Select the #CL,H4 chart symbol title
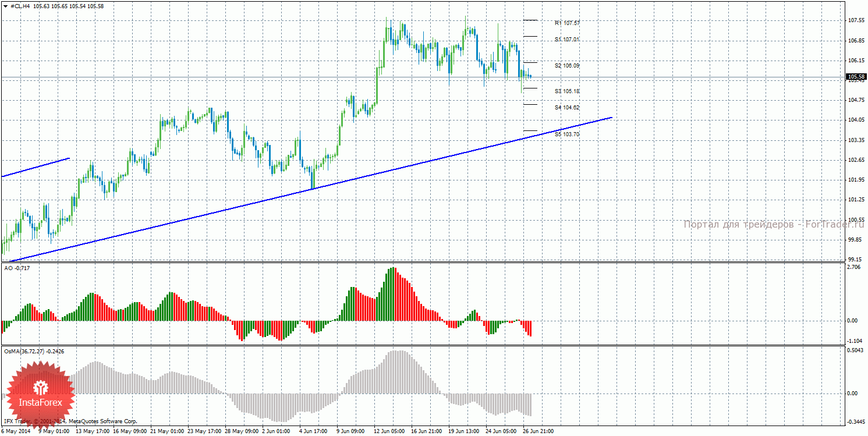 pyautogui.click(x=22, y=6)
